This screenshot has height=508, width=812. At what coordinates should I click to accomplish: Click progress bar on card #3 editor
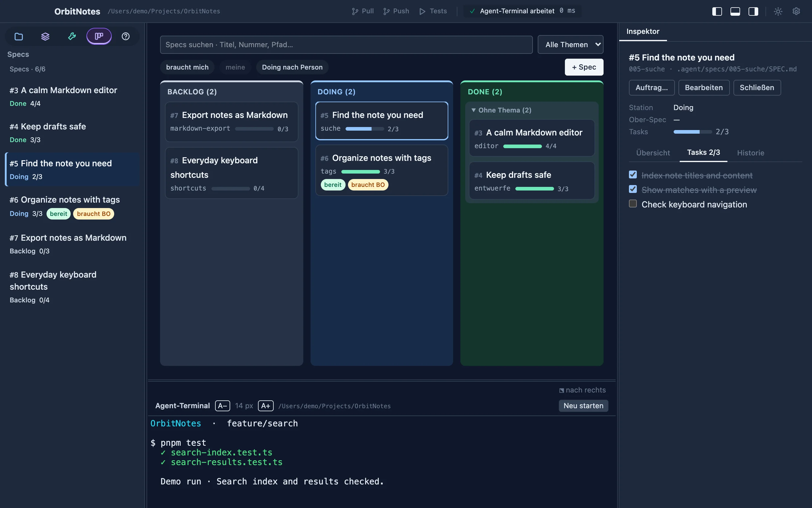point(522,146)
